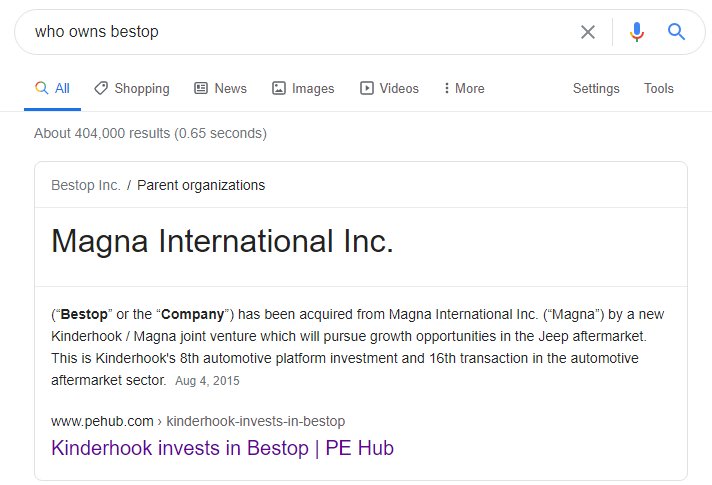Click the www.pehub.com URL text
This screenshot has width=712, height=485.
point(102,421)
